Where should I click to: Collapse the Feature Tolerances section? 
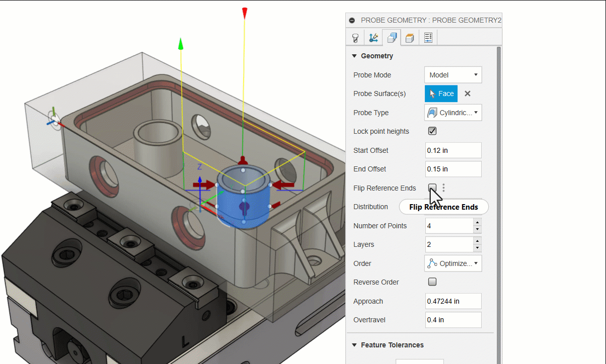click(x=354, y=345)
